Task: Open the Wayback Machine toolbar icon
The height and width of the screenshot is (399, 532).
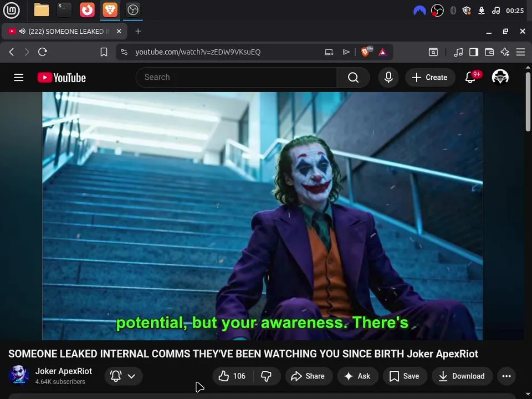Action: (433, 52)
